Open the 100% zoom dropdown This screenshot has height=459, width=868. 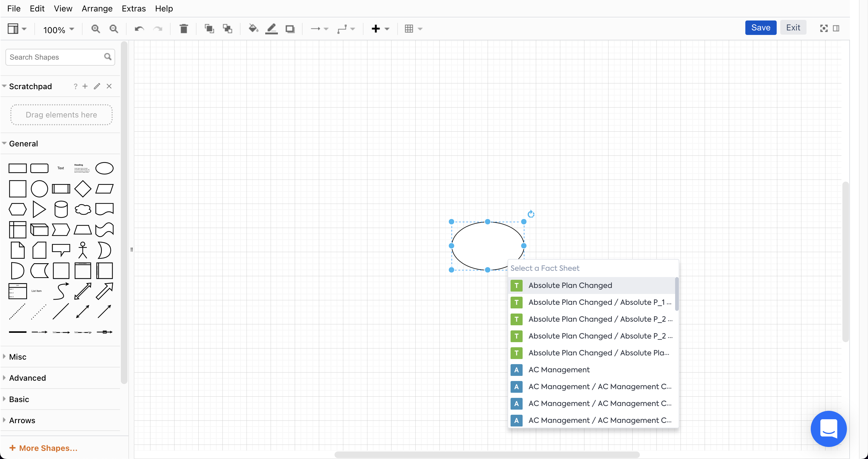click(x=58, y=30)
